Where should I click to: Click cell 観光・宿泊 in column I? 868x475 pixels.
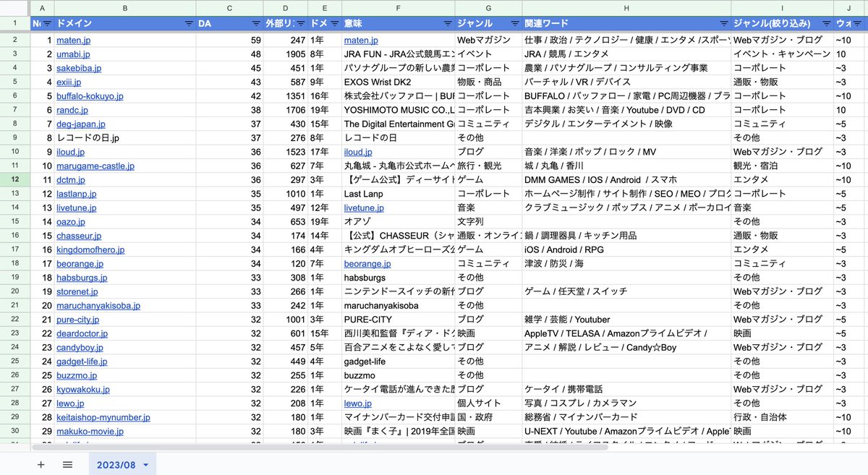782,166
